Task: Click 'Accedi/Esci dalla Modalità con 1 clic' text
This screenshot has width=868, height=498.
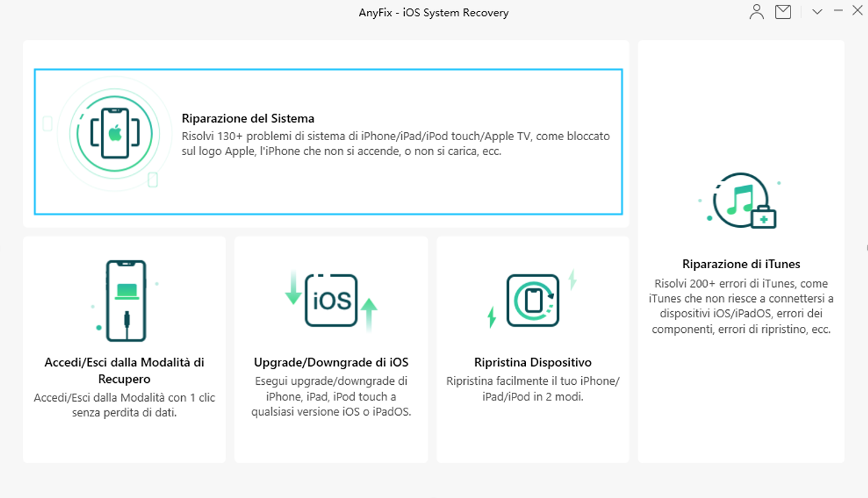Action: coord(124,405)
